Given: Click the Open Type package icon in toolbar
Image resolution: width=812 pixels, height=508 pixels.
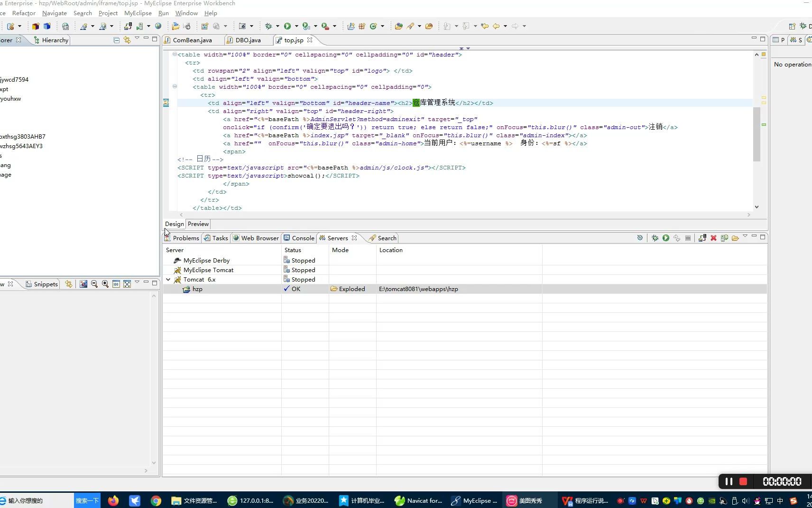Looking at the screenshot, I should [399, 26].
